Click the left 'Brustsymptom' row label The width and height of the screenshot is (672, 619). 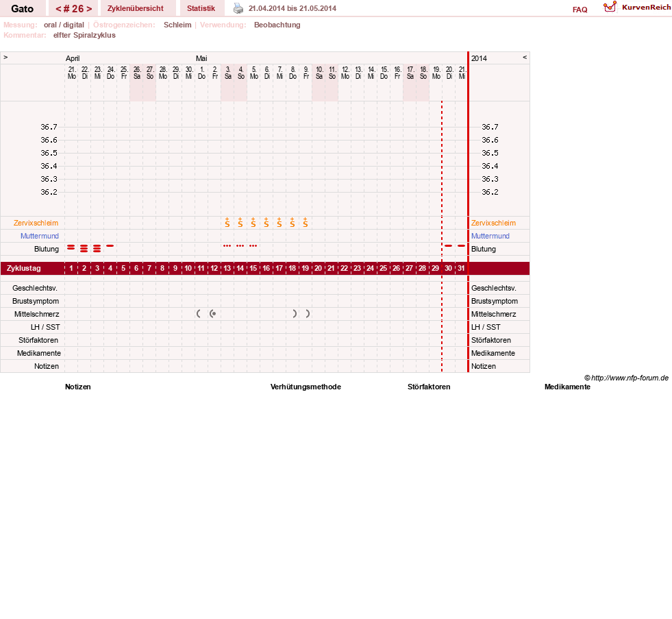[x=36, y=301]
